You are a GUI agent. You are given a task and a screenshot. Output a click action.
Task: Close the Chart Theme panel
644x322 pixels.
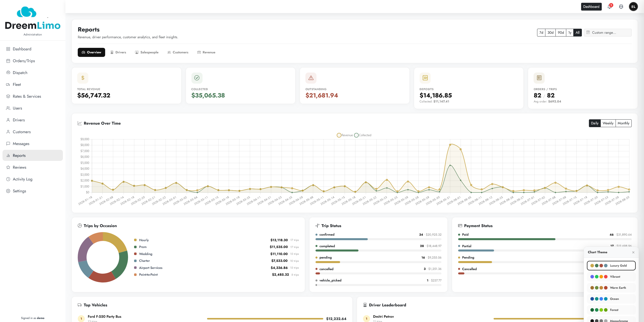click(633, 252)
